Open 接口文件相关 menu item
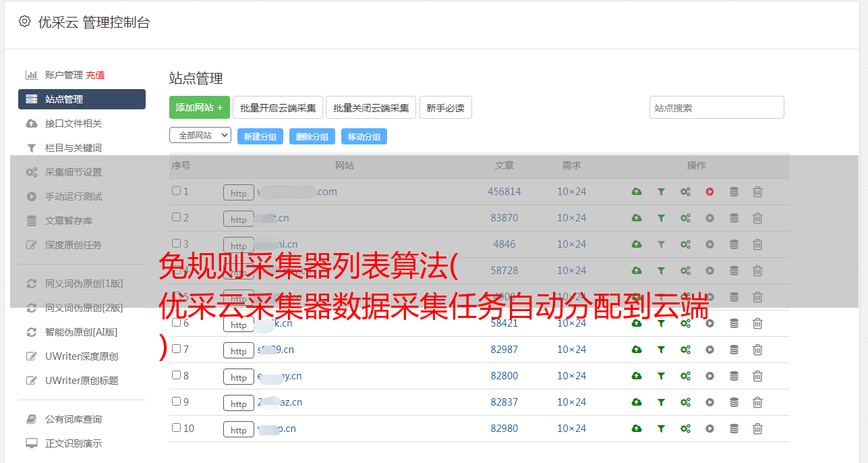868x463 pixels. tap(74, 124)
